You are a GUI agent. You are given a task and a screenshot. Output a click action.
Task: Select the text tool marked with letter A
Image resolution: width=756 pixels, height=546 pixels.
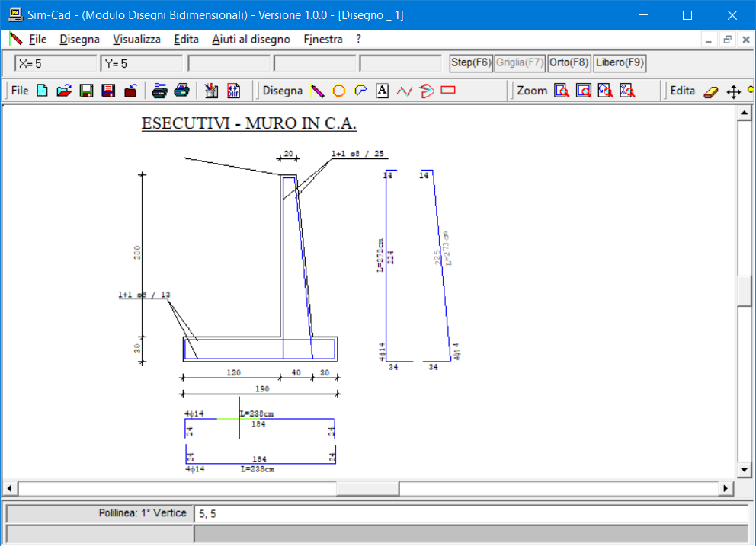(x=383, y=91)
